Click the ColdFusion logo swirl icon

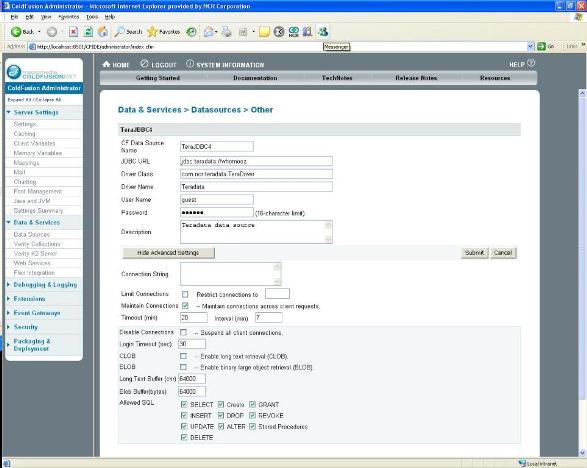click(14, 72)
